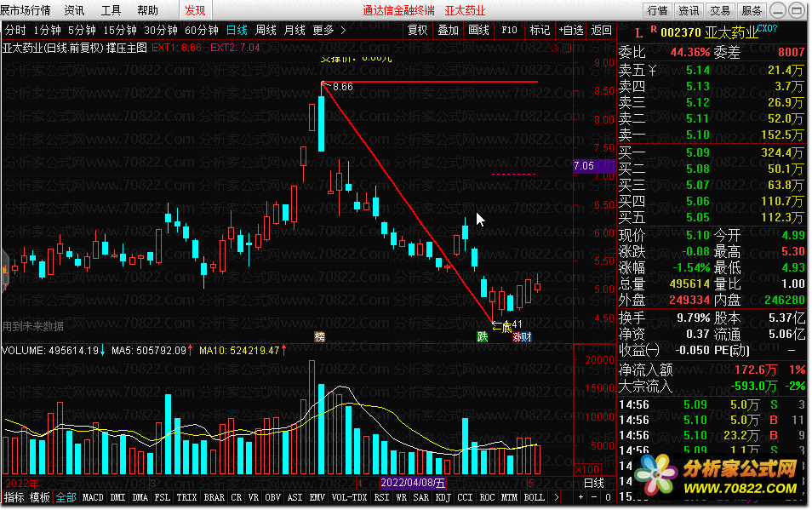
Task: Switch indicator to KDJ
Action: (443, 497)
